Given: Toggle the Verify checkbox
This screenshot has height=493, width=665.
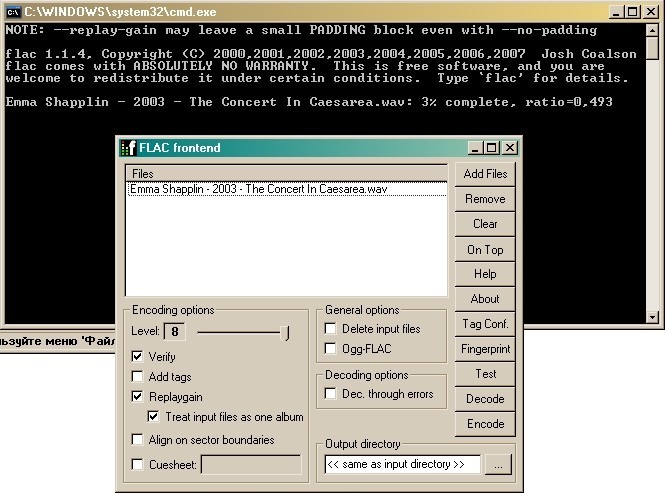Looking at the screenshot, I should point(137,356).
